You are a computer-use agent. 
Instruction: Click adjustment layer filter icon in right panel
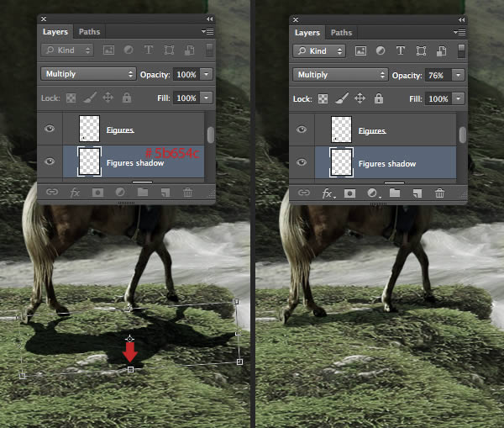point(381,50)
